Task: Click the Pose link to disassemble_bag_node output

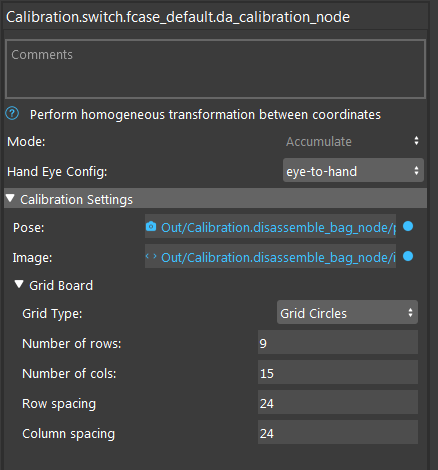Action: coord(278,227)
